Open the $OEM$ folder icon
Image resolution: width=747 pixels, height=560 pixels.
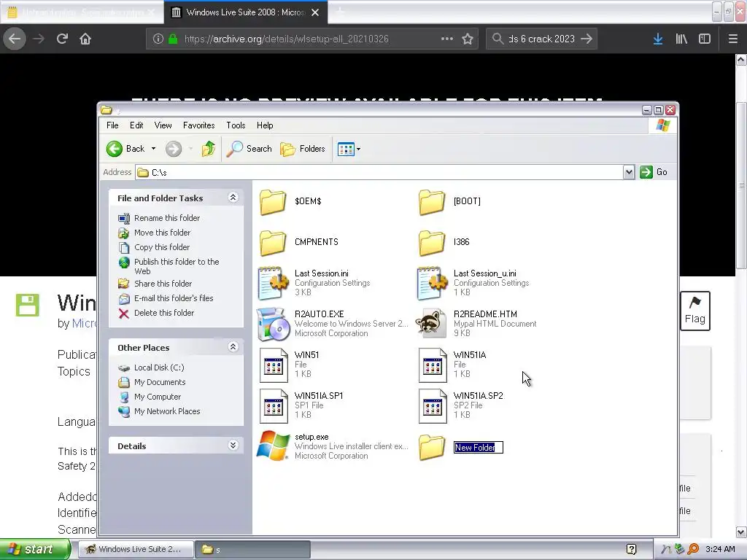click(273, 202)
